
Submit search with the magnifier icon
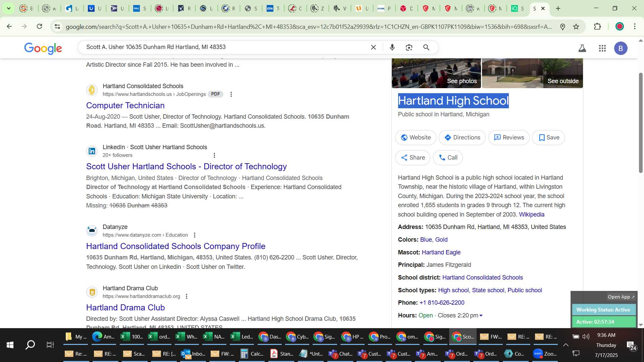point(426,47)
